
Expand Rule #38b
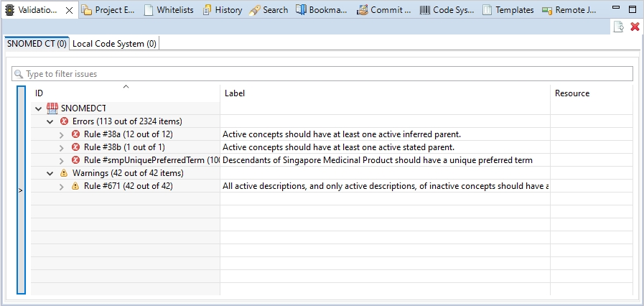(x=62, y=147)
